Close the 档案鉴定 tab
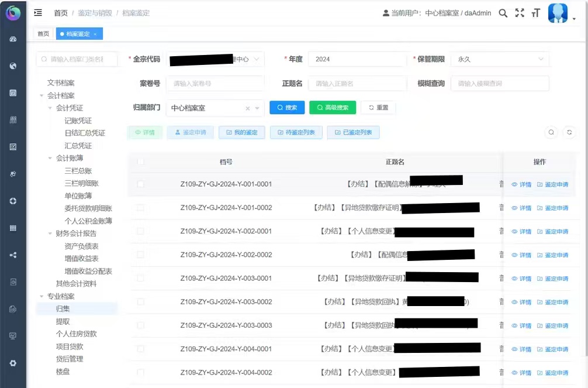Screen dimensions: 588x388 (95, 34)
